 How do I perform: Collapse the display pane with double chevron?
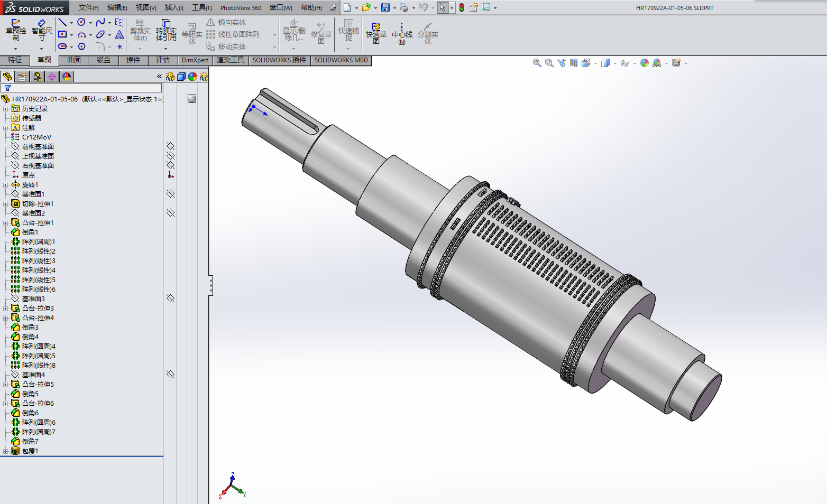(x=159, y=77)
